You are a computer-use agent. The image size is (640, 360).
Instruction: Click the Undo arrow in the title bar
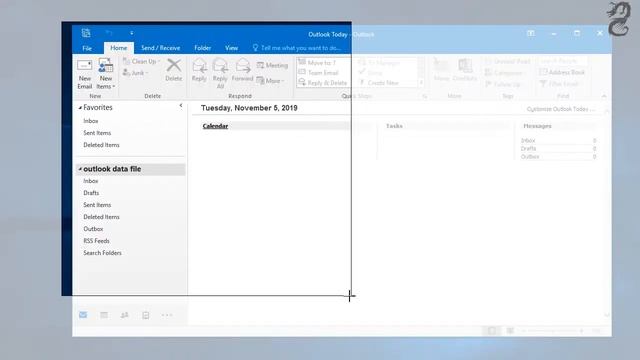click(109, 33)
